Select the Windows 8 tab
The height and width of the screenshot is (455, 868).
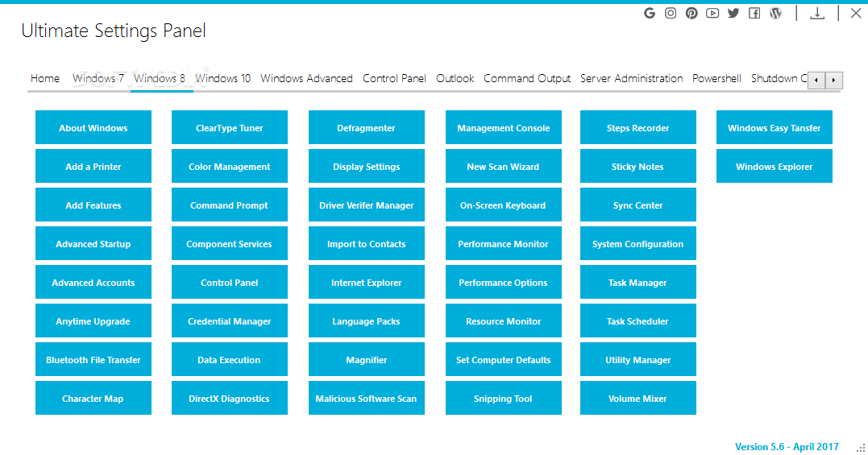tap(160, 78)
